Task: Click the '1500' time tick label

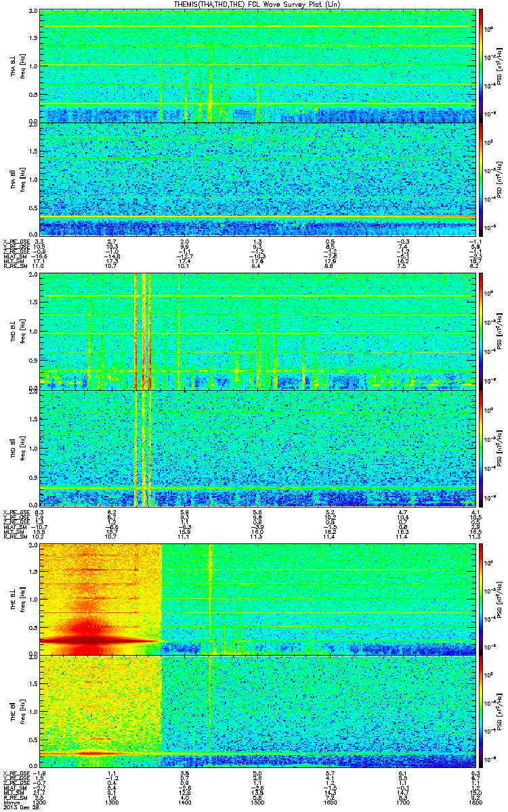Action: click(x=257, y=803)
